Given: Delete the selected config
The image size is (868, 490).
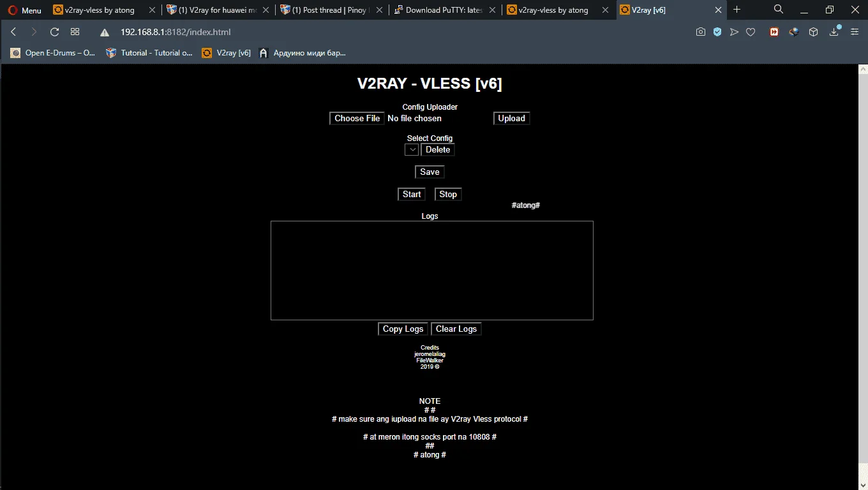Looking at the screenshot, I should pos(438,149).
